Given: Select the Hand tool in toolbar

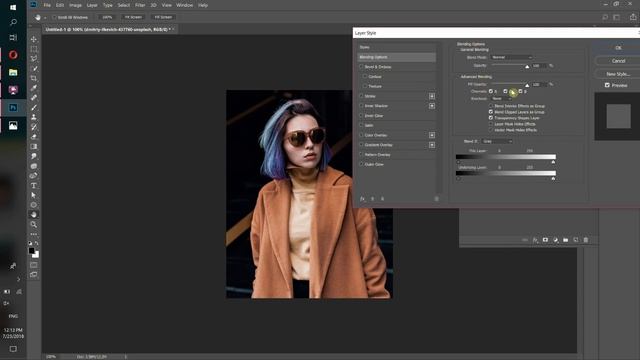Looking at the screenshot, I should tap(34, 215).
